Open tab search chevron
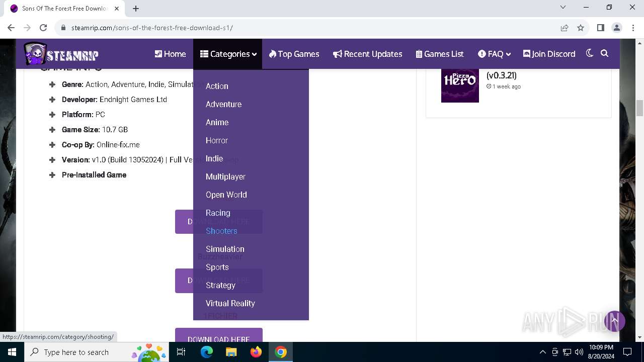644x362 pixels. 563,7
